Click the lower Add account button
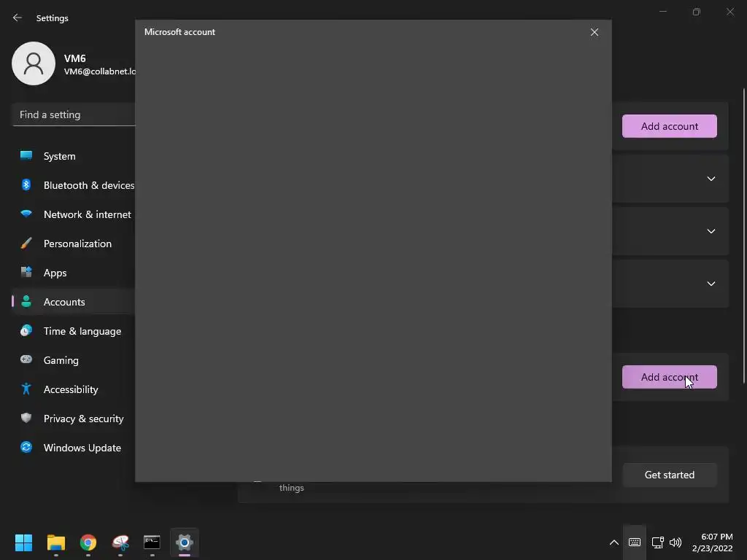This screenshot has height=560, width=747. (x=670, y=377)
